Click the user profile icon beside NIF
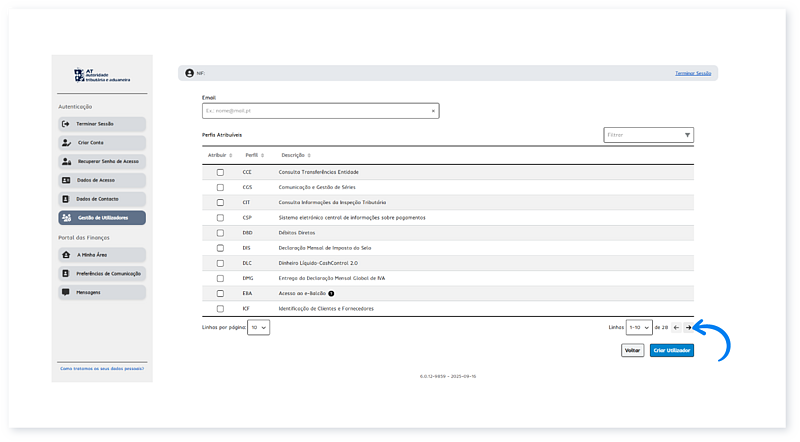 pyautogui.click(x=189, y=73)
